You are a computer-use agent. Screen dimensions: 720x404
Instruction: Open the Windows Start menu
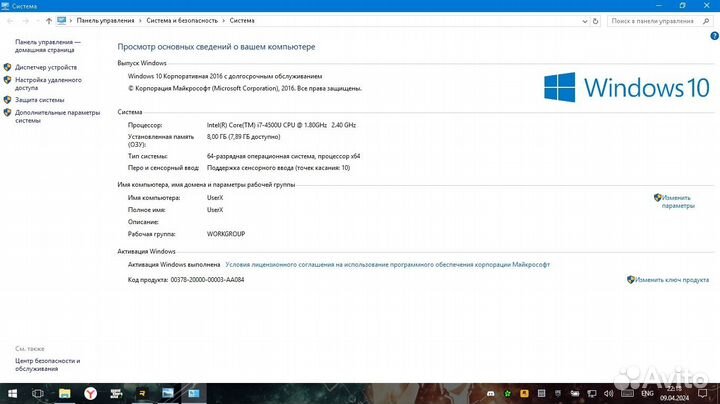click(12, 393)
